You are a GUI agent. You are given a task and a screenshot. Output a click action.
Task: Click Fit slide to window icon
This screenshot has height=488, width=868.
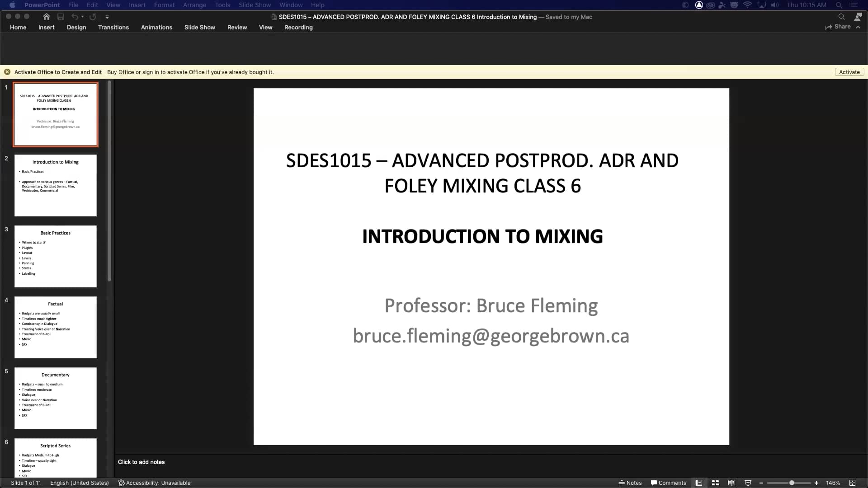852,483
